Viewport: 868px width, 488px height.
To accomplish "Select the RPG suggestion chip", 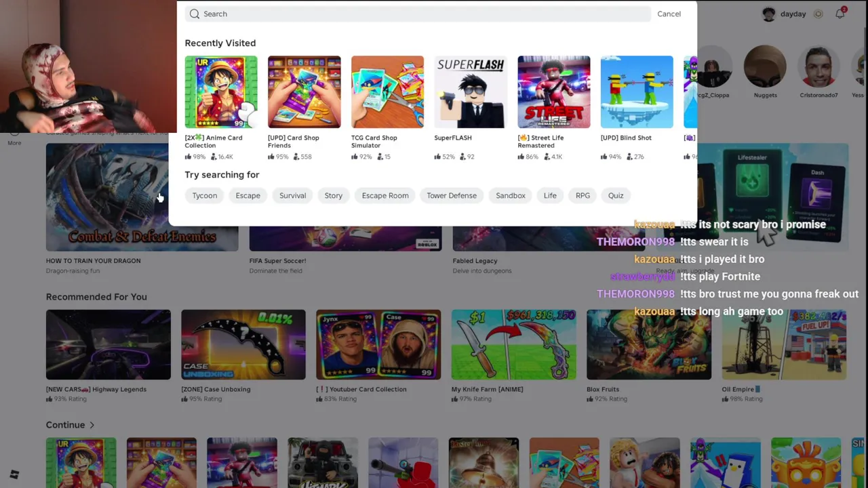I will (583, 195).
